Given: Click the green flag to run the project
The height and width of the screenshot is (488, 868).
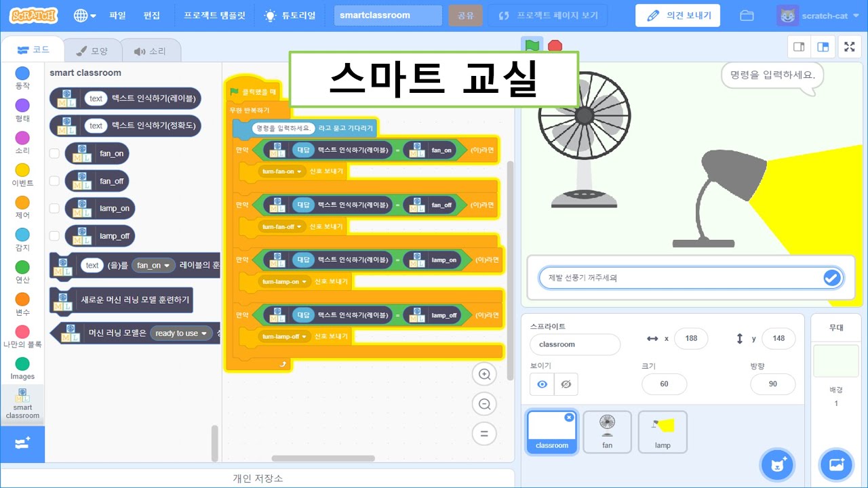Looking at the screenshot, I should pos(532,45).
